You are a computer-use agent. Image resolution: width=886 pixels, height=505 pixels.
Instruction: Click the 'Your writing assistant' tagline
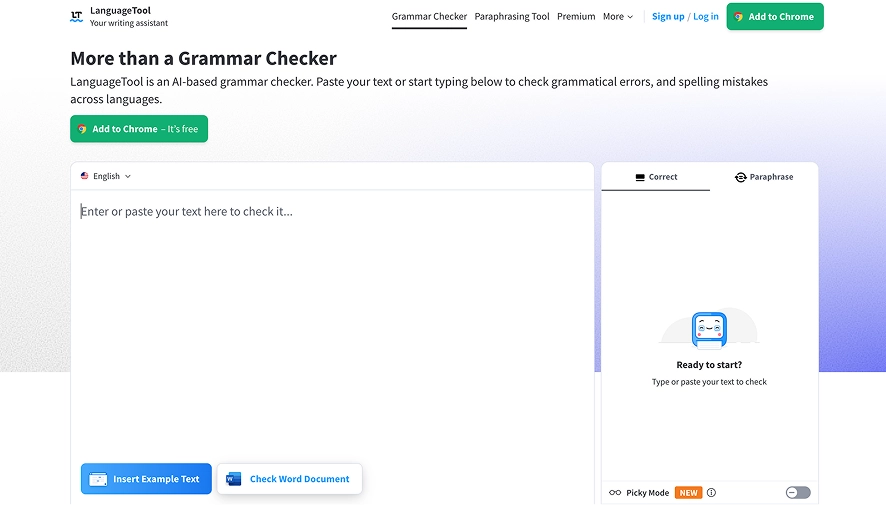pyautogui.click(x=129, y=23)
